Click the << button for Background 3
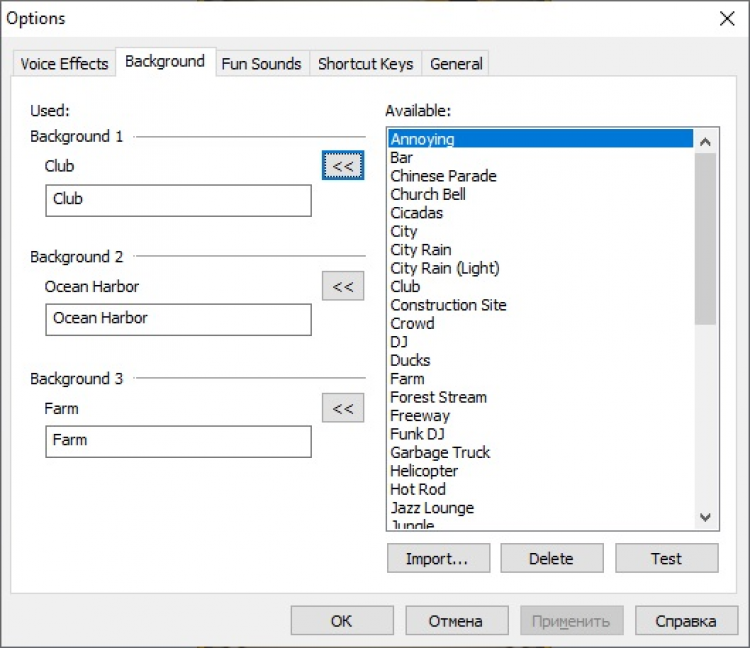The width and height of the screenshot is (750, 648). [342, 408]
